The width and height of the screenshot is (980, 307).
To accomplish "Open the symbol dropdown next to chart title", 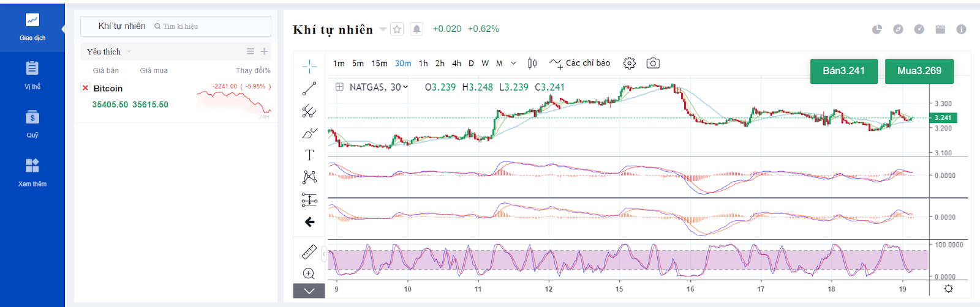I will pyautogui.click(x=383, y=29).
